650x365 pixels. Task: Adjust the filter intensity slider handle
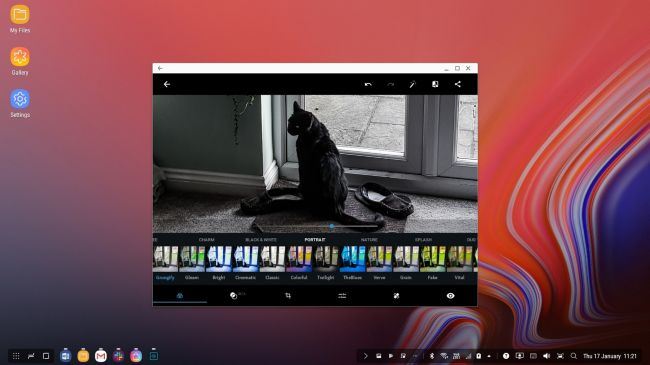coord(332,226)
